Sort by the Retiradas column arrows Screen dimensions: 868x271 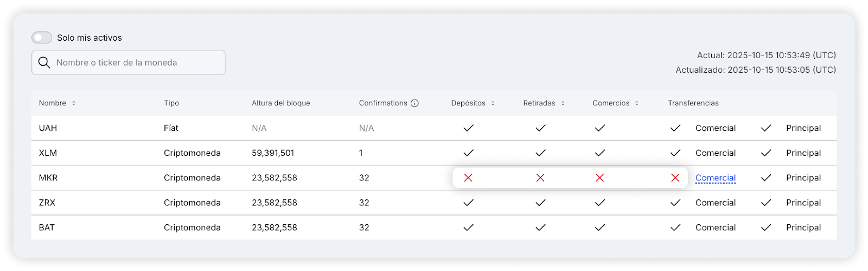point(563,103)
